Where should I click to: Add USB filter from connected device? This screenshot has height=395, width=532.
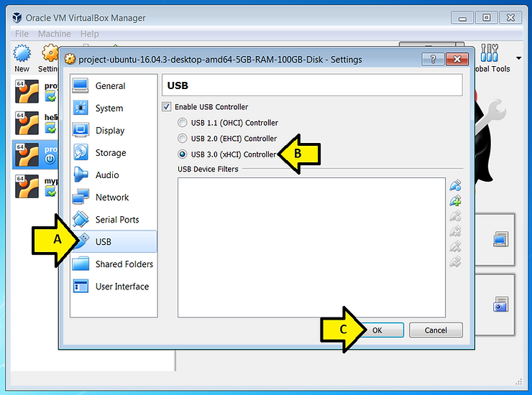[455, 200]
